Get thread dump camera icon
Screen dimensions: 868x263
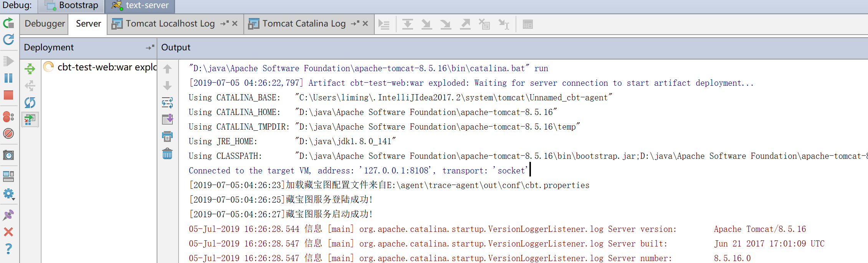pos(8,155)
